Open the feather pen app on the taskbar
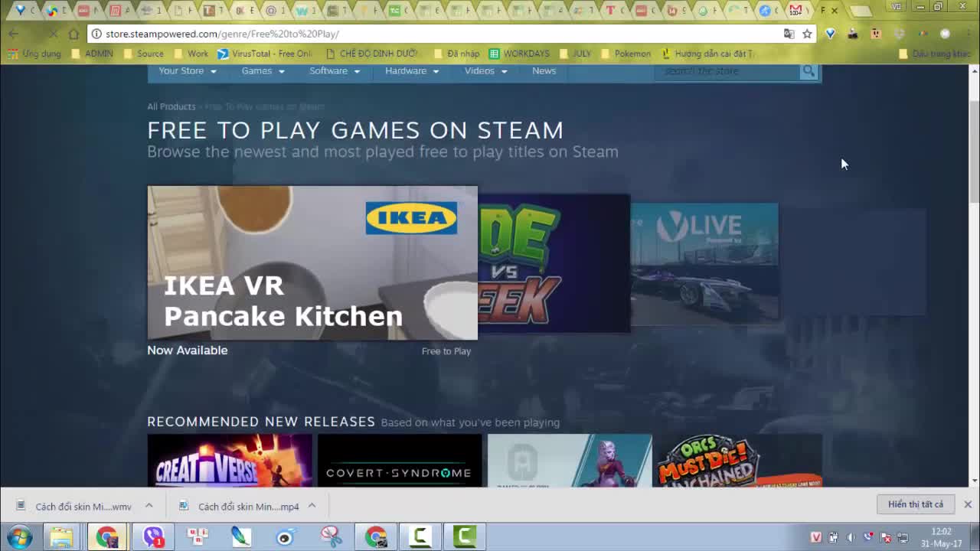The height and width of the screenshot is (551, 980). 241,537
